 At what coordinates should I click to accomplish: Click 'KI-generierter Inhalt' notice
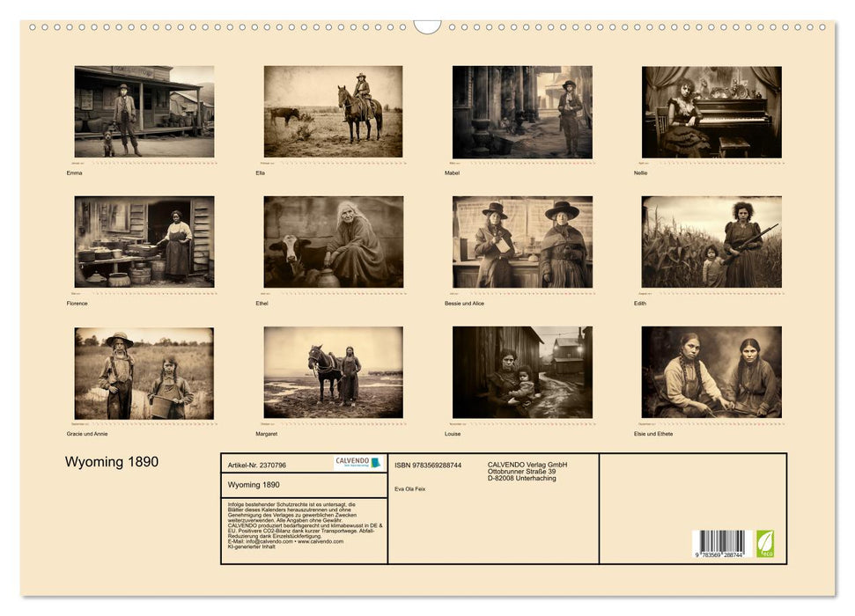(251, 546)
